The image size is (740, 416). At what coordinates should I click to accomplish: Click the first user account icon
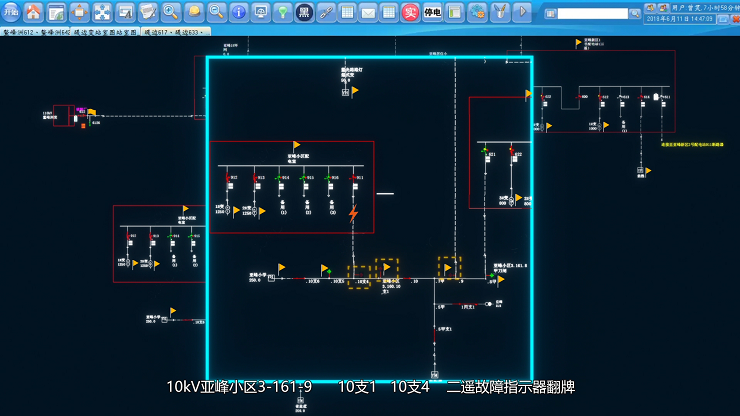pyautogui.click(x=650, y=8)
